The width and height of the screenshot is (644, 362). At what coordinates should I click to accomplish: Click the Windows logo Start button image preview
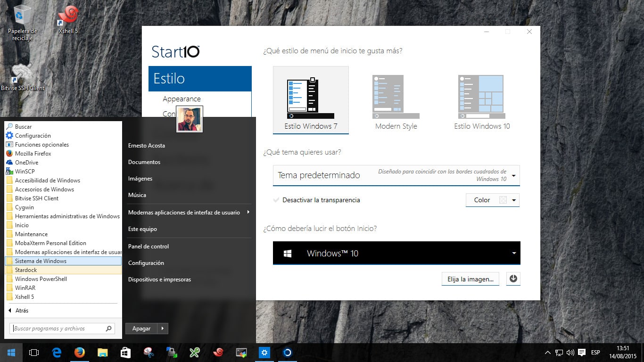point(288,253)
